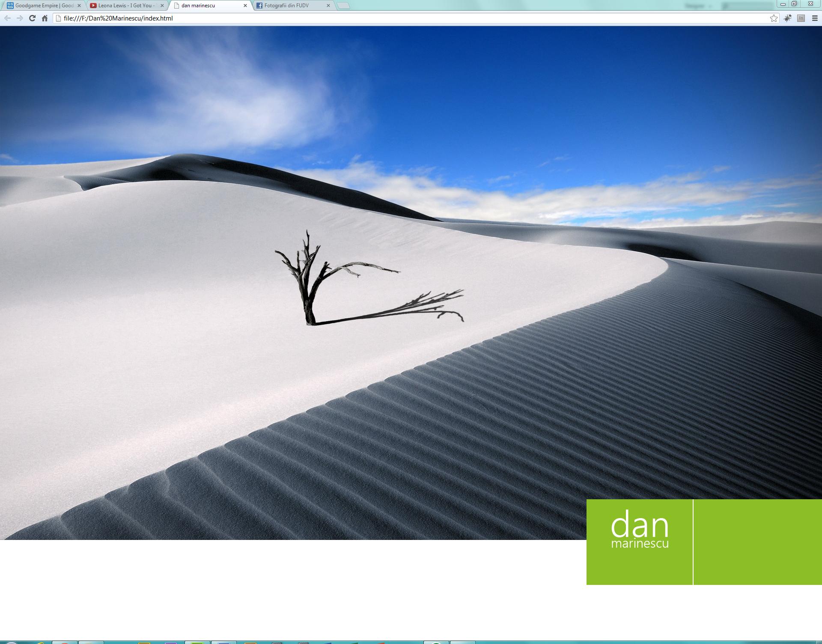This screenshot has width=822, height=644.
Task: Toggle the browser fullscreen view icon
Action: [794, 4]
